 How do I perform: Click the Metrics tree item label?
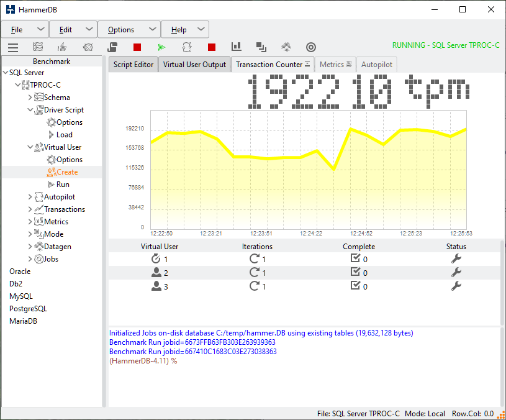tap(56, 222)
